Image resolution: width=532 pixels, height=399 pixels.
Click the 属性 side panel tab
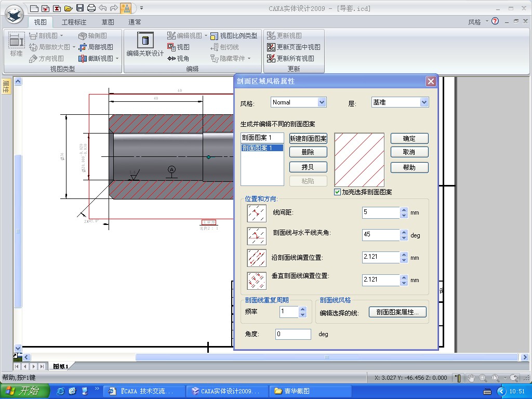[6, 87]
